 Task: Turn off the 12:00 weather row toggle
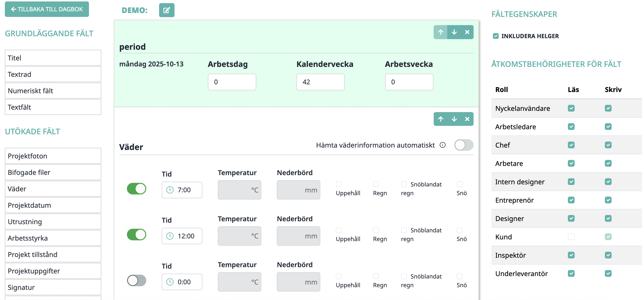(x=137, y=235)
